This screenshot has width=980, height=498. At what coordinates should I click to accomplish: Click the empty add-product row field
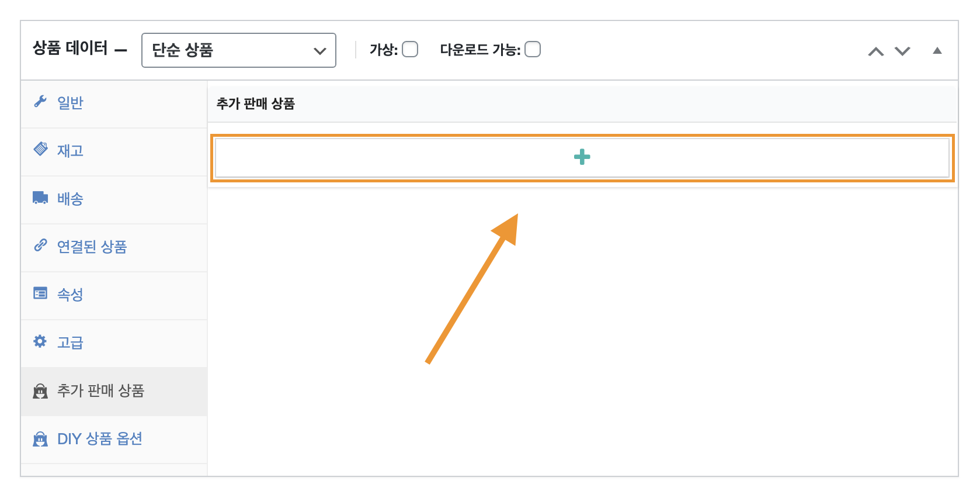(x=582, y=157)
